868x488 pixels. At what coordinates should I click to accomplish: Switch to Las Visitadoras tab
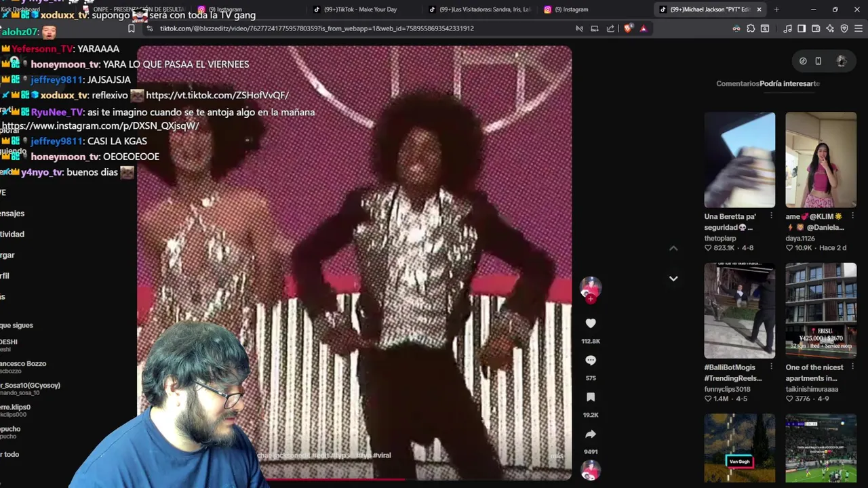point(479,9)
